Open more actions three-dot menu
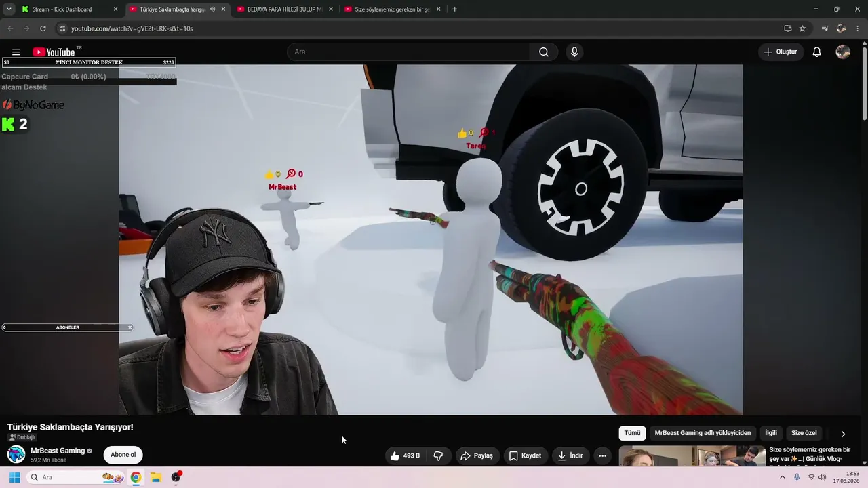Image resolution: width=868 pixels, height=488 pixels. pyautogui.click(x=602, y=455)
